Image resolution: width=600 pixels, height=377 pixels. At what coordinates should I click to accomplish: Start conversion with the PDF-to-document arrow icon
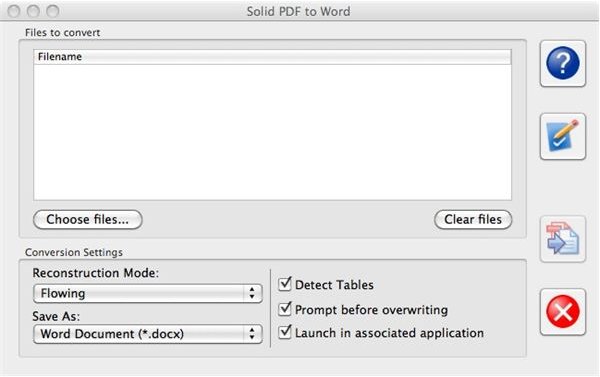[x=562, y=239]
